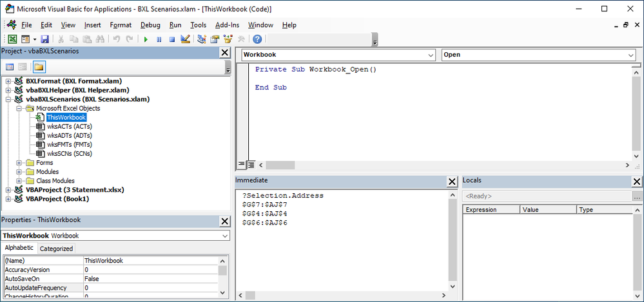Image resolution: width=644 pixels, height=302 pixels.
Task: Click the Insert UserForm toolbar icon
Action: pos(26,39)
